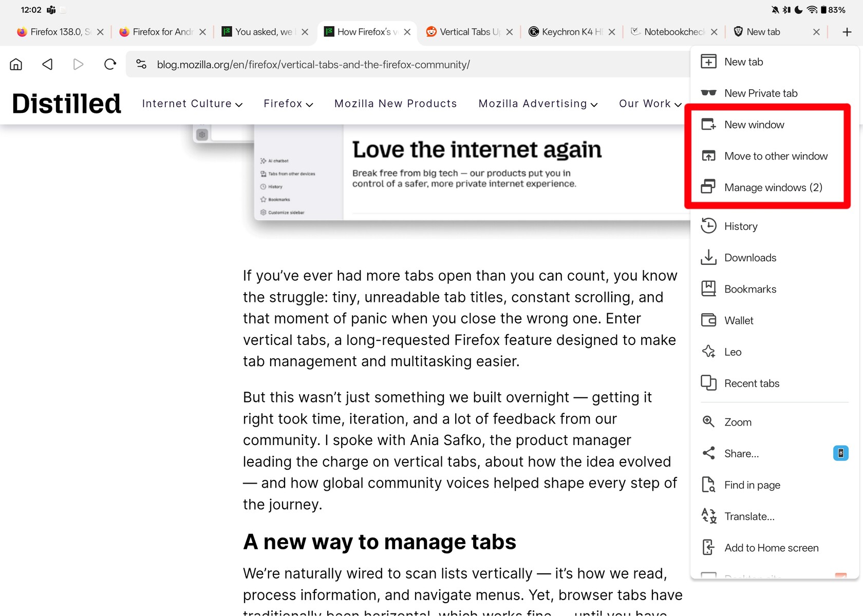This screenshot has width=863, height=616.
Task: Click the 'A new way to manage tabs' heading
Action: [x=380, y=542]
